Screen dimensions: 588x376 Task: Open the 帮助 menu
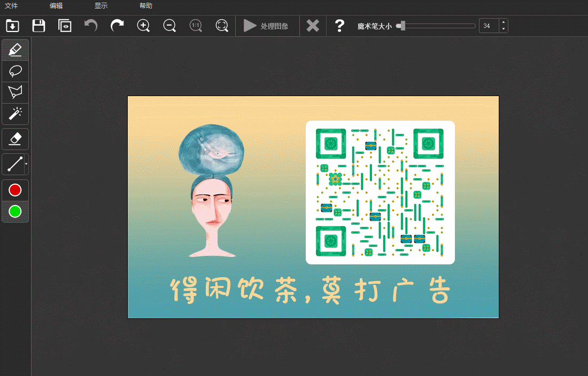coord(146,6)
